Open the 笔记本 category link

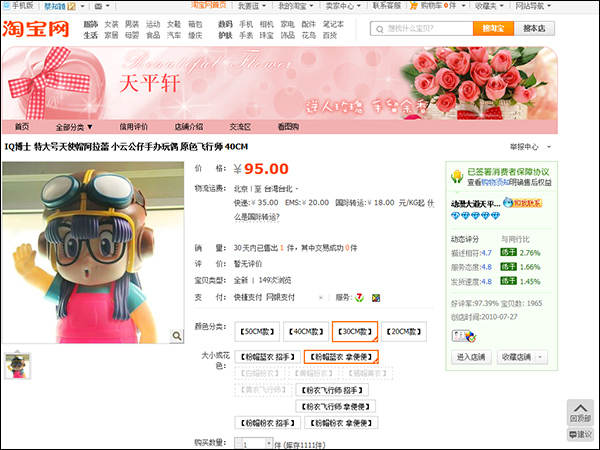pos(333,24)
